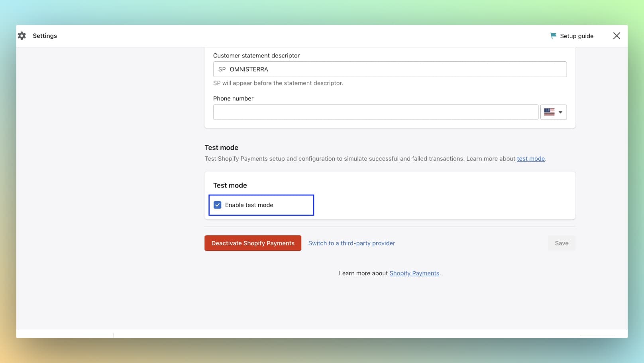
Task: Click into the Phone number field
Action: [376, 112]
